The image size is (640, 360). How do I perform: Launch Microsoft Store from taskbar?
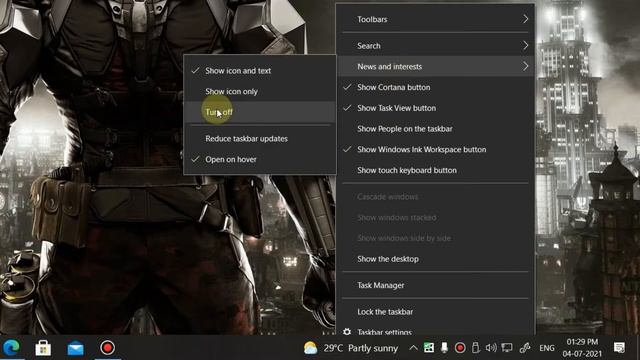tap(43, 348)
